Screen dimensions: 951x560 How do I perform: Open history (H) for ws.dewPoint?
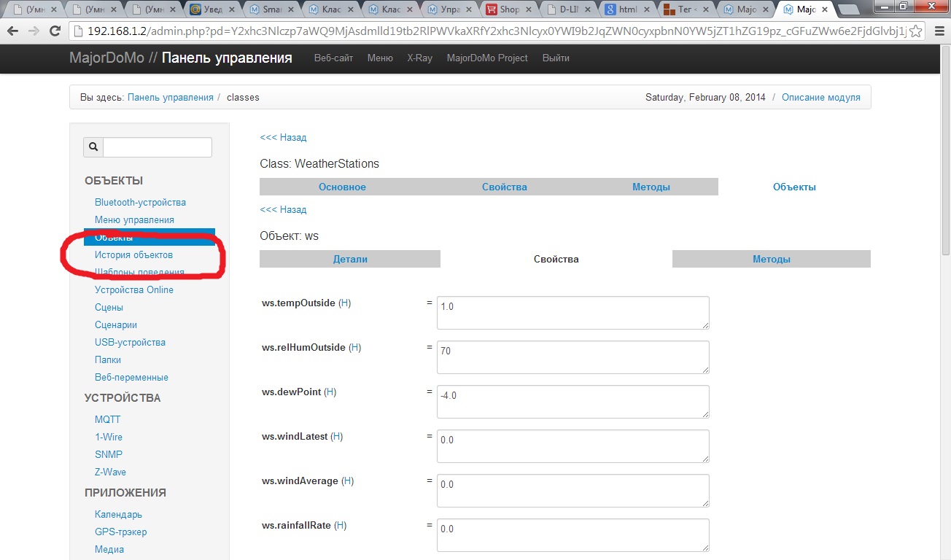(x=330, y=392)
